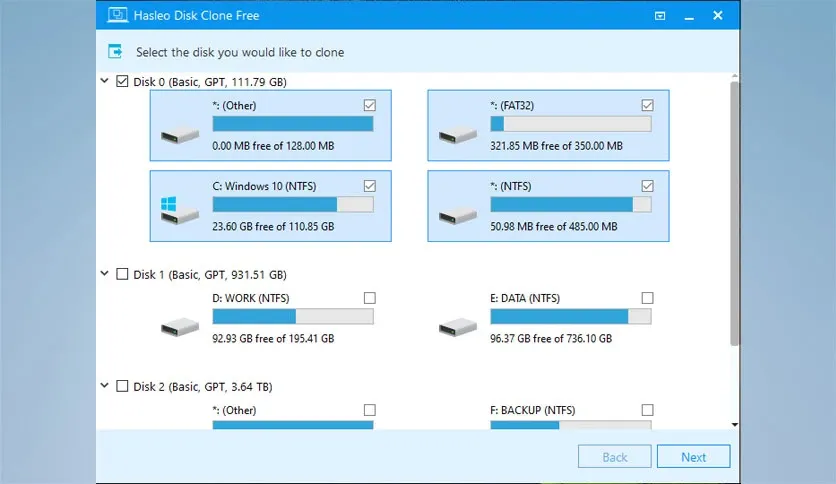The image size is (836, 484).
Task: Collapse the Disk 0 partition list
Action: [x=104, y=81]
